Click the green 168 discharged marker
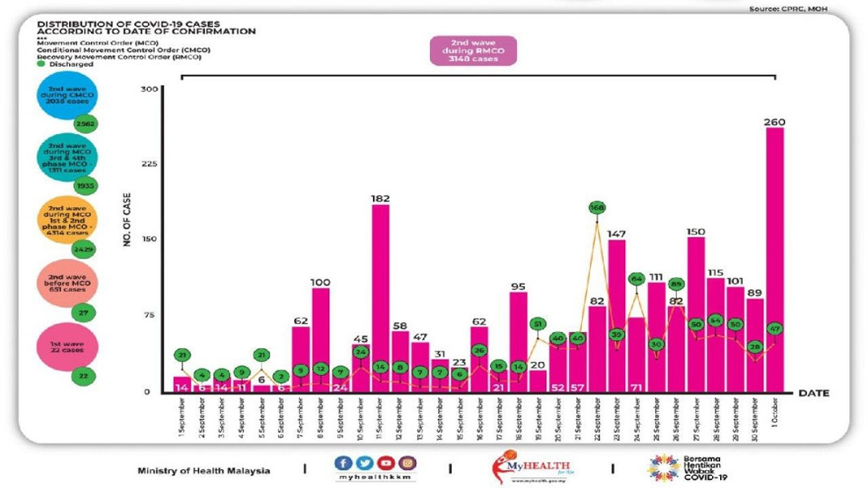Image resolution: width=868 pixels, height=488 pixels. 597,207
